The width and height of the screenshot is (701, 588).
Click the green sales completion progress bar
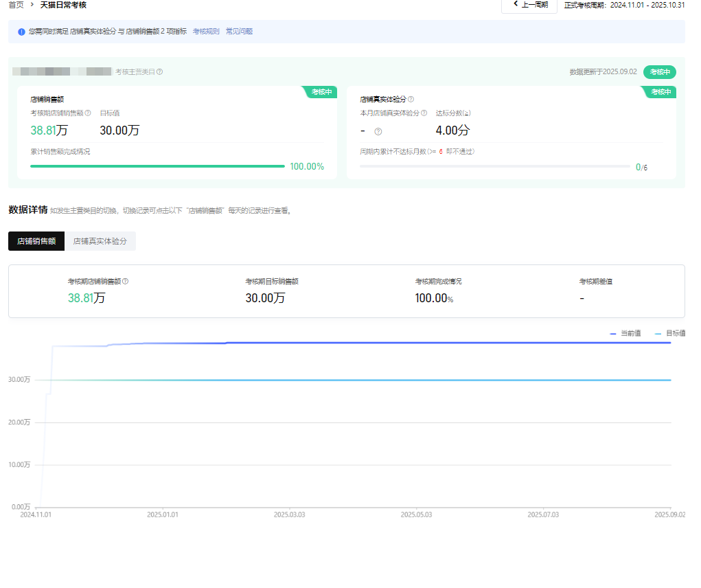pyautogui.click(x=157, y=166)
